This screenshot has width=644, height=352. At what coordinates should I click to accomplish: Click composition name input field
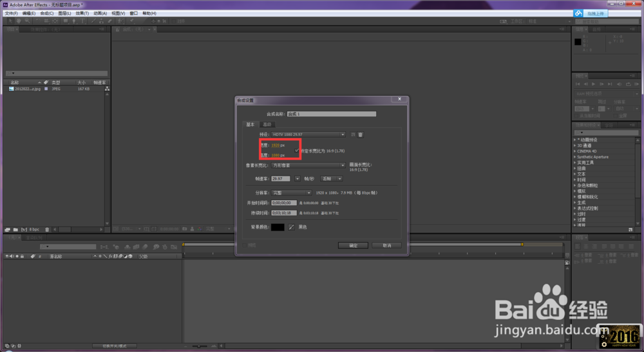tap(332, 114)
